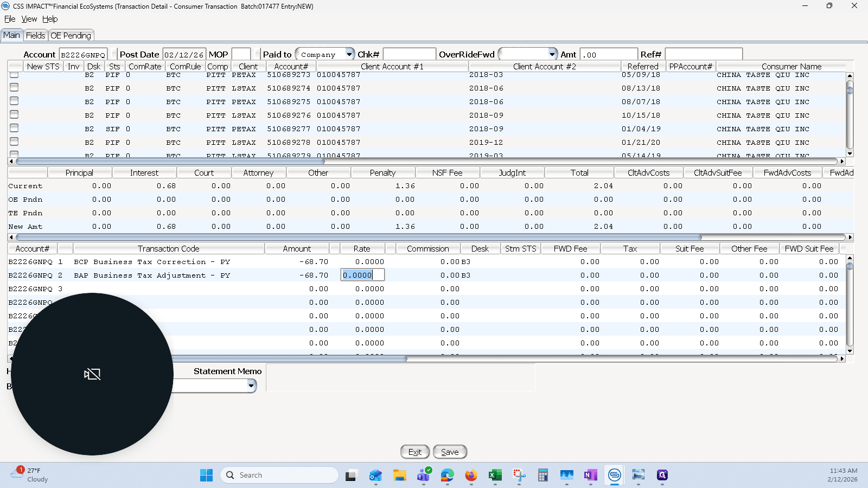Screen dimensions: 868x488
Task: Launch Microsoft Edge from taskbar
Action: 448,476
